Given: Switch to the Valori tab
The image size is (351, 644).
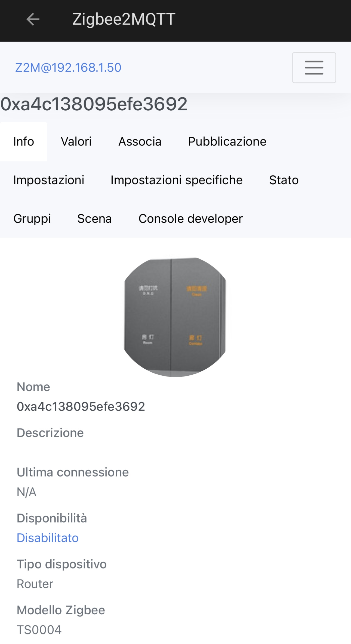Looking at the screenshot, I should [x=76, y=141].
